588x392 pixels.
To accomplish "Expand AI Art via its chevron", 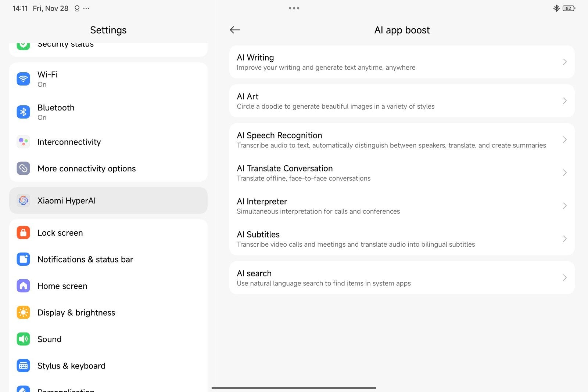I will (564, 101).
